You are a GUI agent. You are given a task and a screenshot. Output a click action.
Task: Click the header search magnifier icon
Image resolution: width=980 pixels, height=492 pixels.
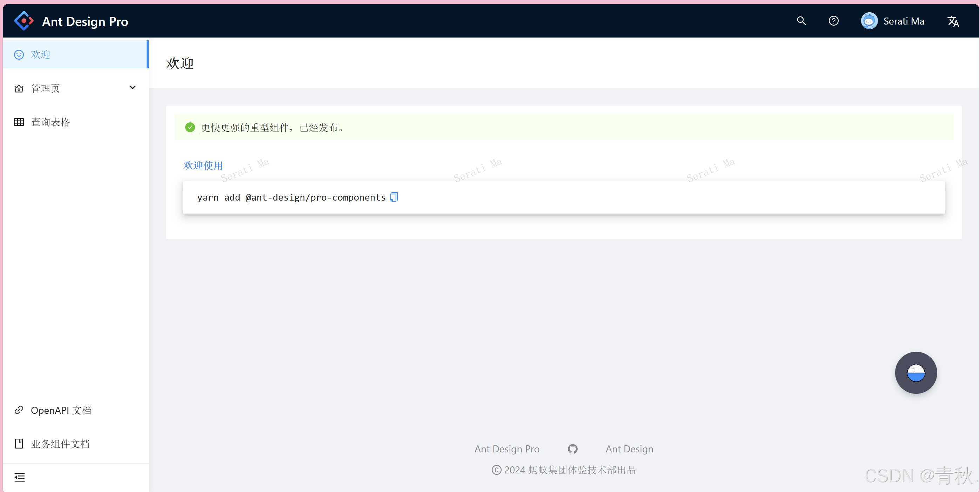point(801,21)
